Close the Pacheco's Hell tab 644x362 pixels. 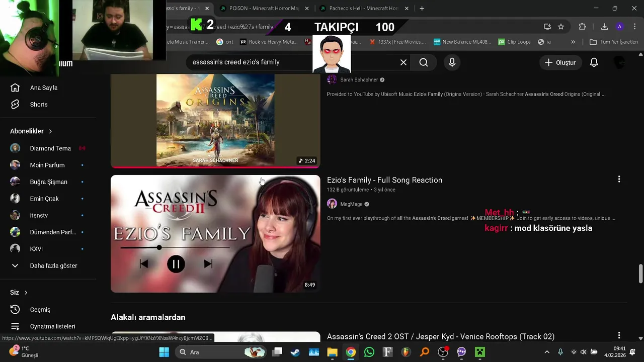pos(407,8)
